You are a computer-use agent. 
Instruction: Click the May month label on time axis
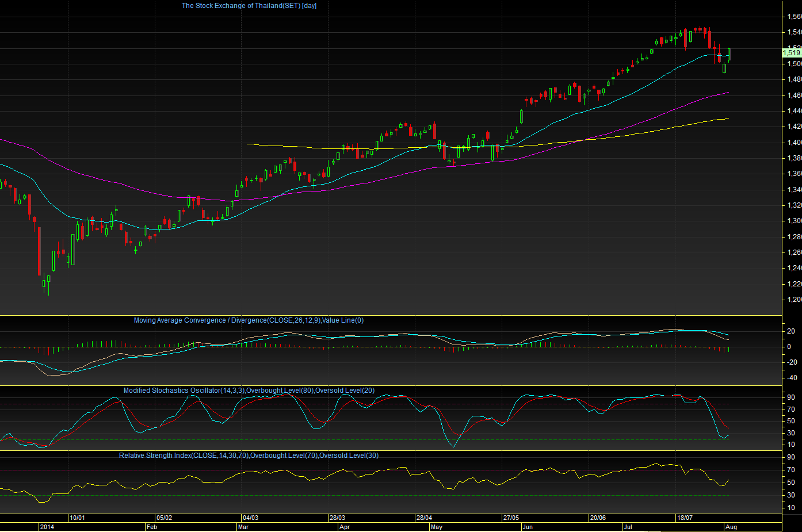(437, 527)
